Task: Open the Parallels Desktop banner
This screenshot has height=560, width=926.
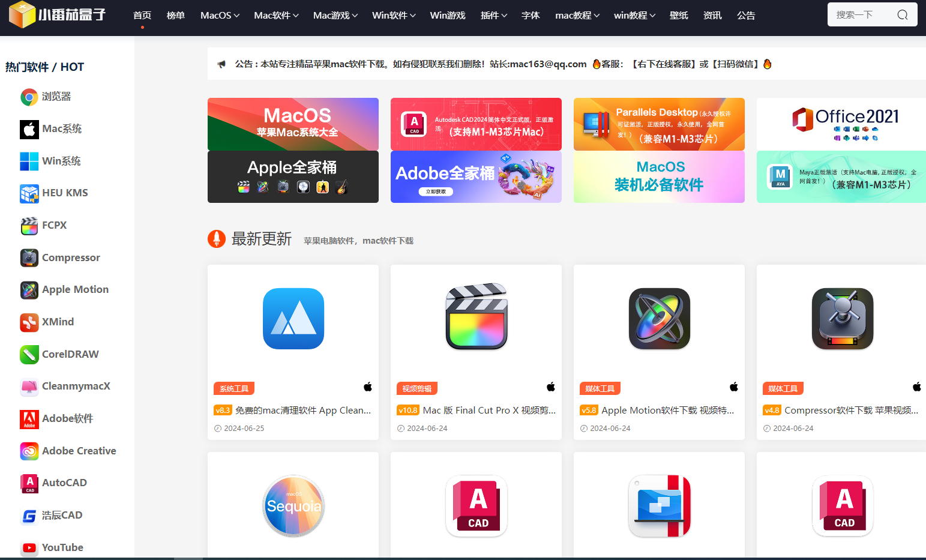Action: (x=659, y=124)
